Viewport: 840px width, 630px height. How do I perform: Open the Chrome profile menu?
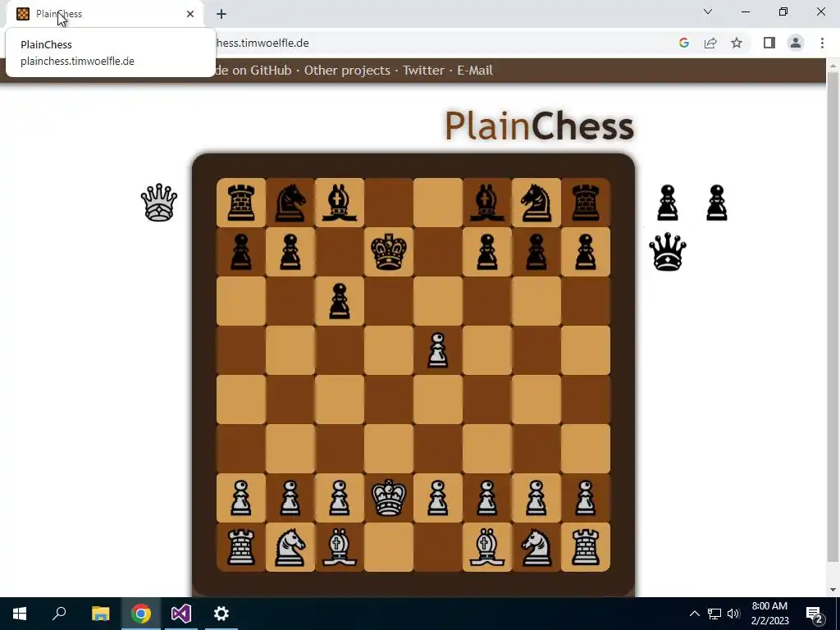(796, 43)
